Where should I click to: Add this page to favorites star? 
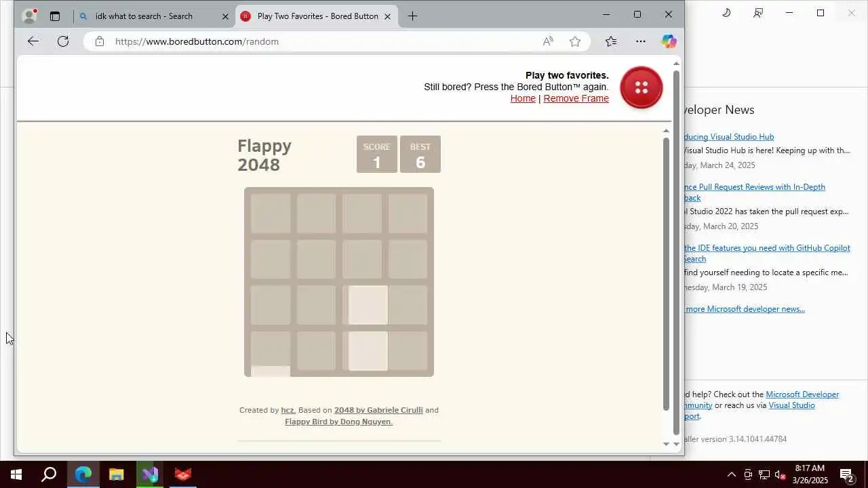click(x=575, y=41)
